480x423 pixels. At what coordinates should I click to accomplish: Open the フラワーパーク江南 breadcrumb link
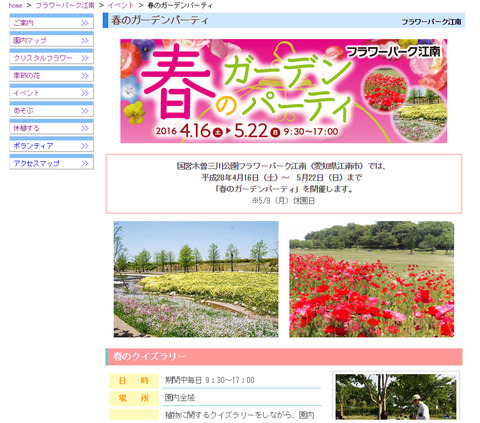(65, 5)
